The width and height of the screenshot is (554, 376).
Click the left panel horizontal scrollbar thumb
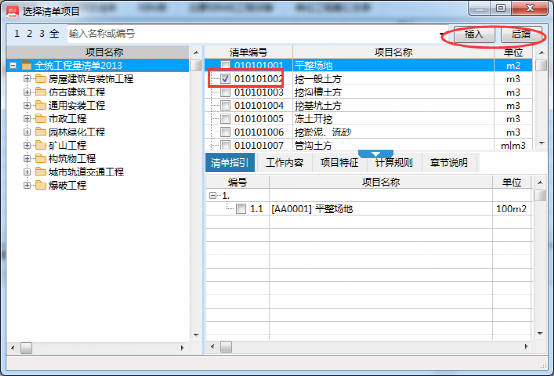26,348
